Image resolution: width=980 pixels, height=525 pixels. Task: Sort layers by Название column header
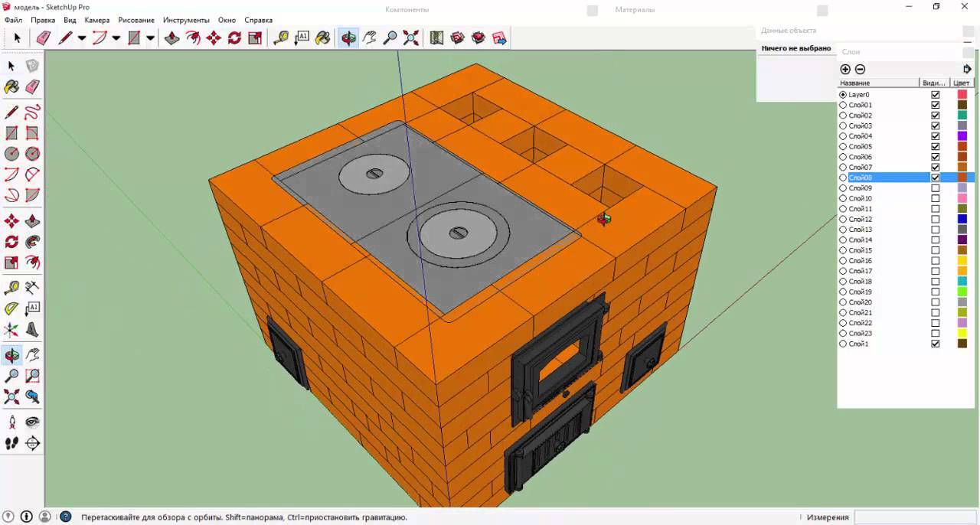point(877,83)
